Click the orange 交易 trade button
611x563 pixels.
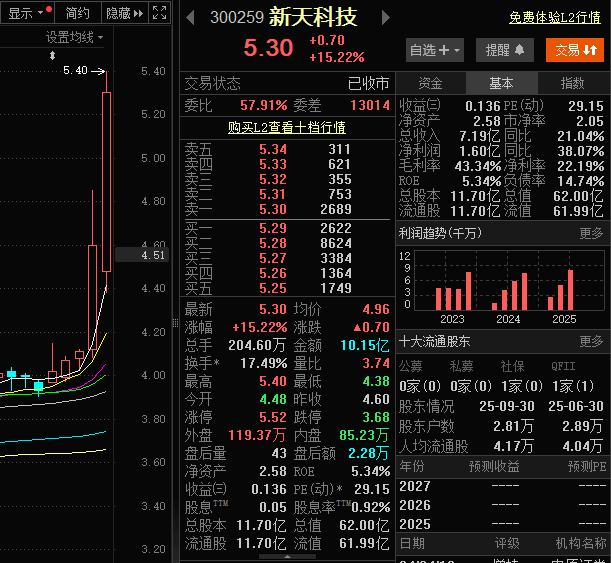[574, 49]
